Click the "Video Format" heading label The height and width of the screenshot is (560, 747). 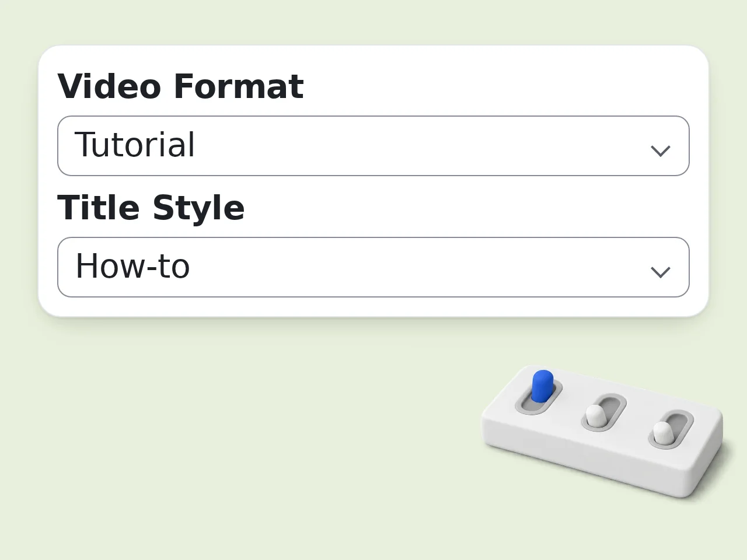click(180, 86)
